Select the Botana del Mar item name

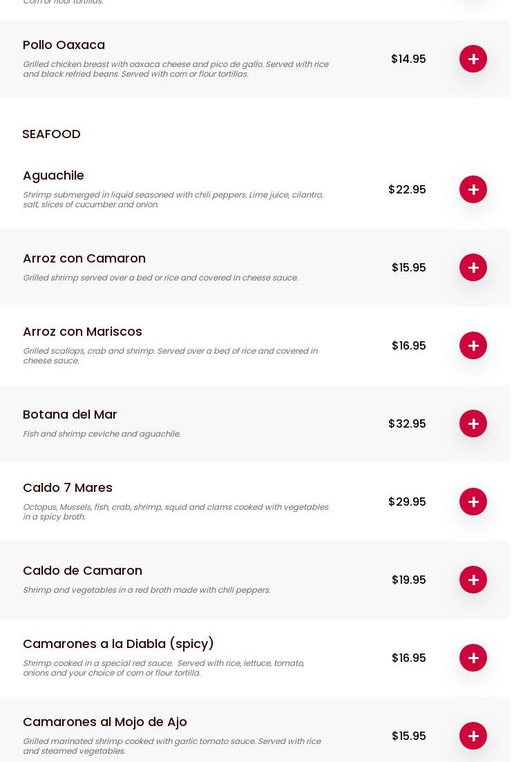(70, 415)
